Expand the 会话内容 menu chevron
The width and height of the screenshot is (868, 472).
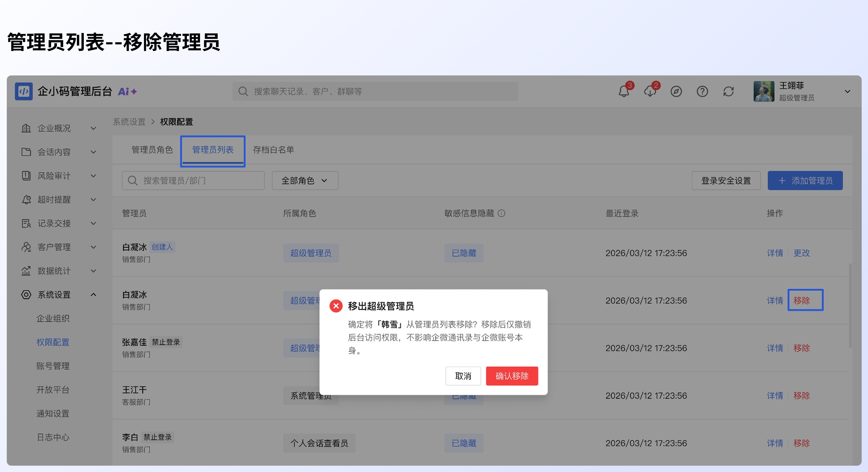(x=93, y=152)
